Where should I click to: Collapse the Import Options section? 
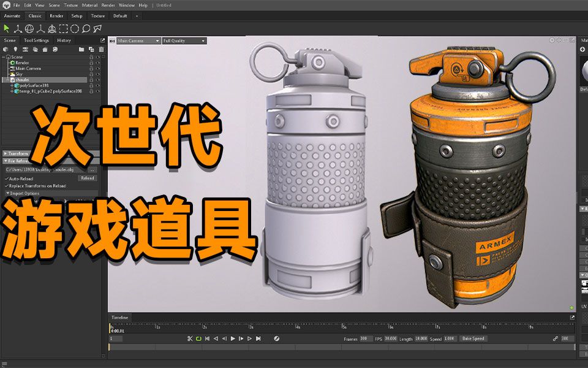pyautogui.click(x=6, y=193)
